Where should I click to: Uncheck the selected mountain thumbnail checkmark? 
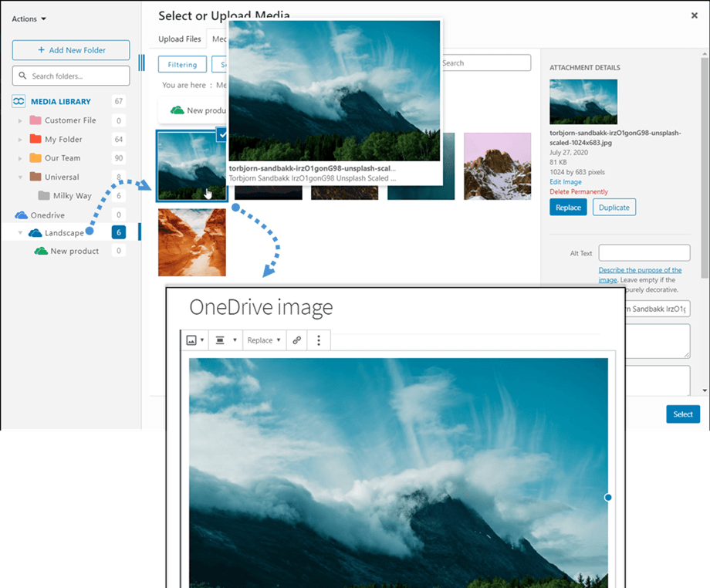tap(222, 135)
